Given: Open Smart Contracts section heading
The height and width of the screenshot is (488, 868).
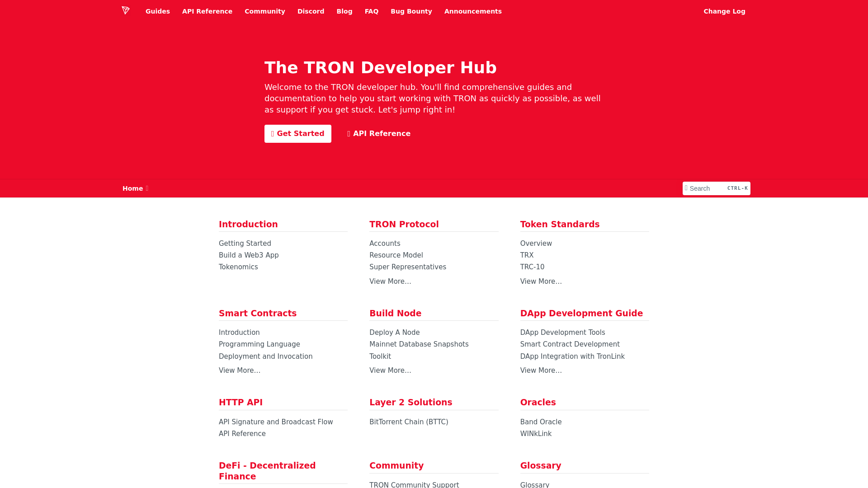Looking at the screenshot, I should [258, 313].
